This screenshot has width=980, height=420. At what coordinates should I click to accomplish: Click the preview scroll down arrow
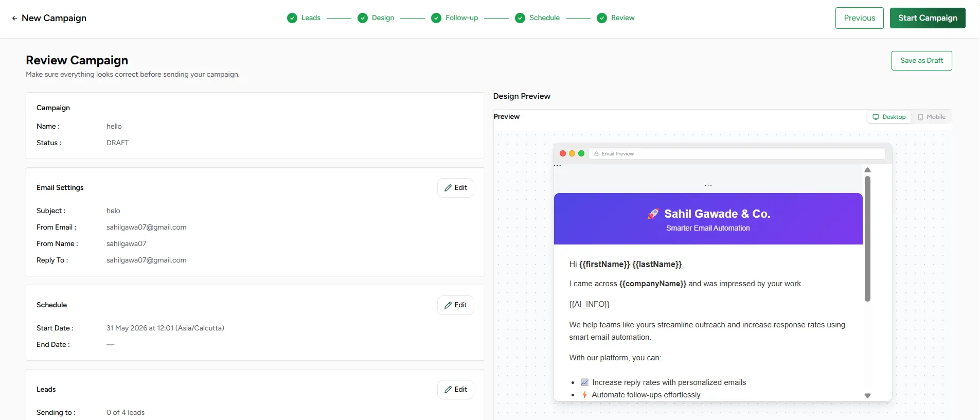click(868, 396)
